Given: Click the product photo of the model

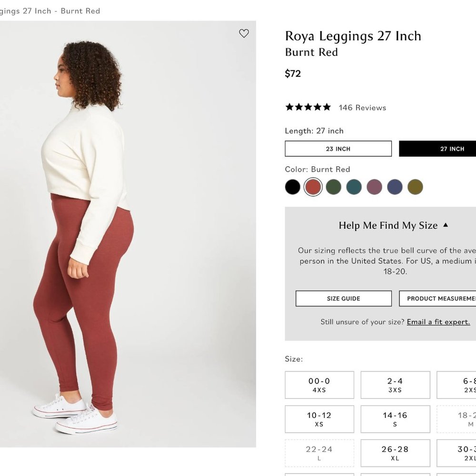Looking at the screenshot, I should 128,238.
